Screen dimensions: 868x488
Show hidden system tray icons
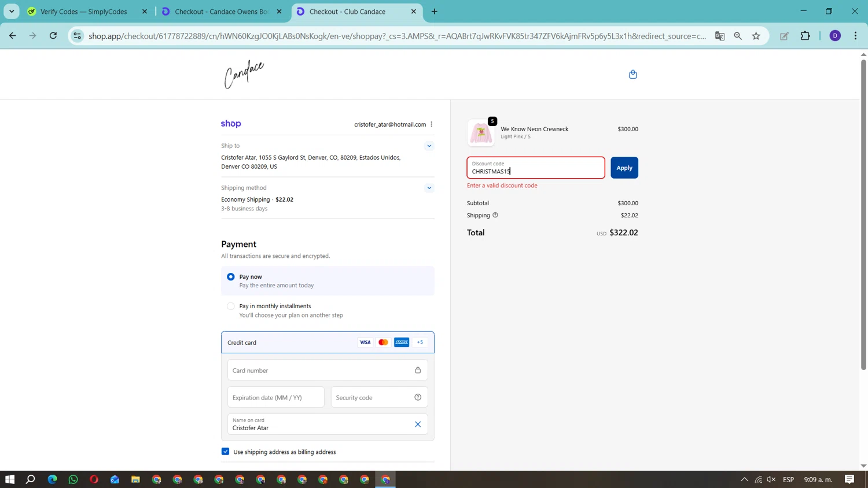[744, 479]
